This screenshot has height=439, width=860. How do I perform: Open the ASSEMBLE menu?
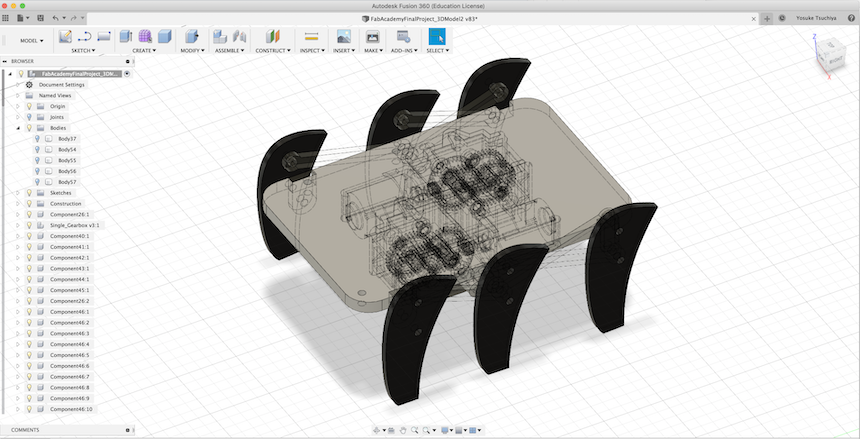click(230, 50)
